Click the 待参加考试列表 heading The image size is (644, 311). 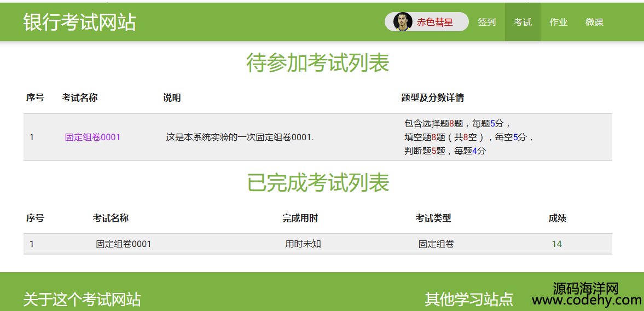point(317,64)
